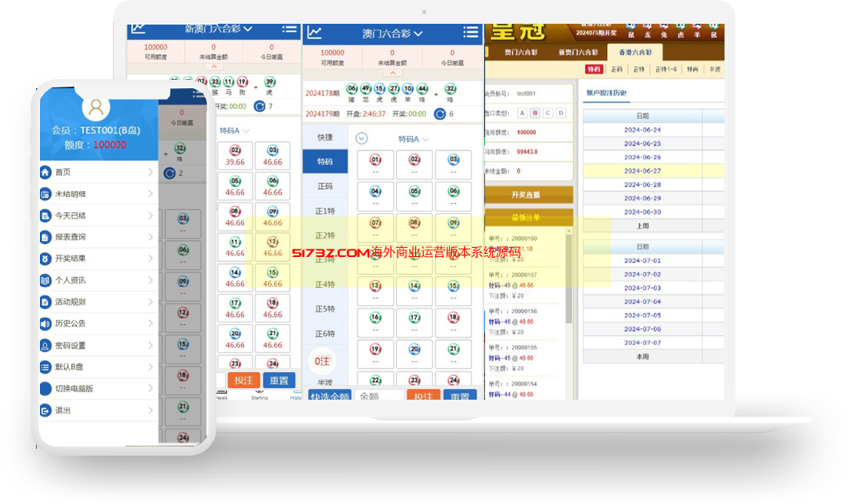Click the 0注 bet count badge
The width and height of the screenshot is (855, 504).
322,361
